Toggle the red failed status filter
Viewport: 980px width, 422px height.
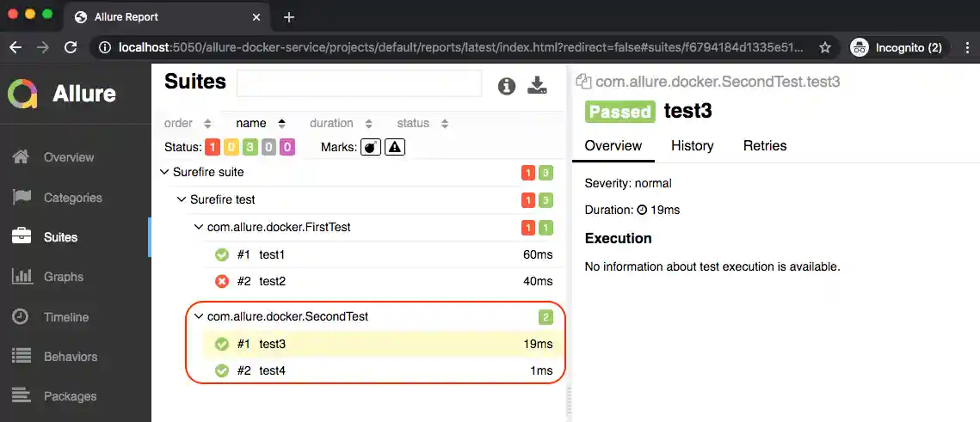(212, 147)
